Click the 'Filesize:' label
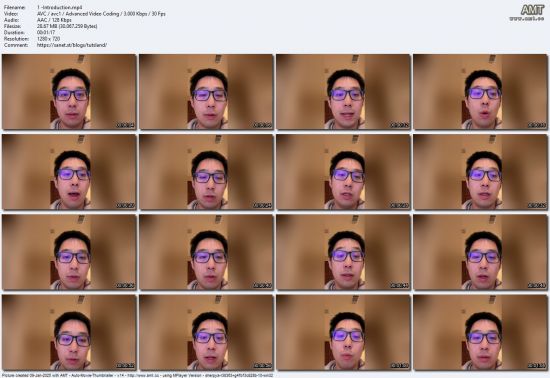The width and height of the screenshot is (550, 378). [14, 26]
